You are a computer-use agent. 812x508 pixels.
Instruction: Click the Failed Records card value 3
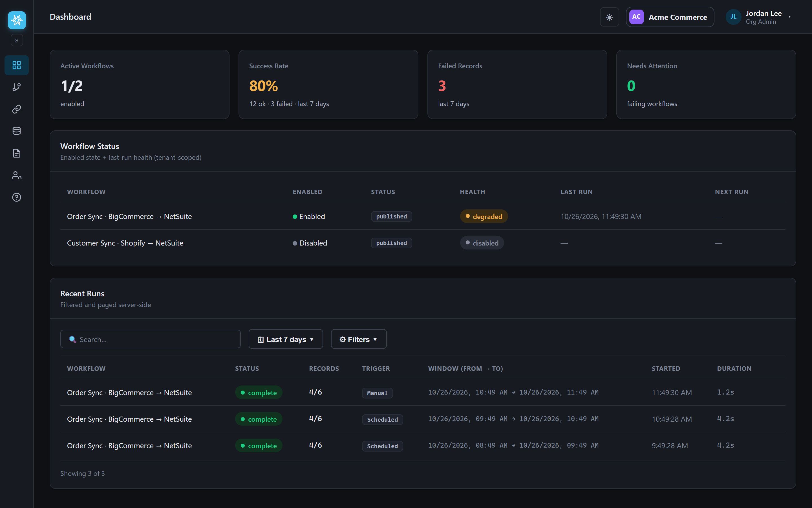coord(442,86)
